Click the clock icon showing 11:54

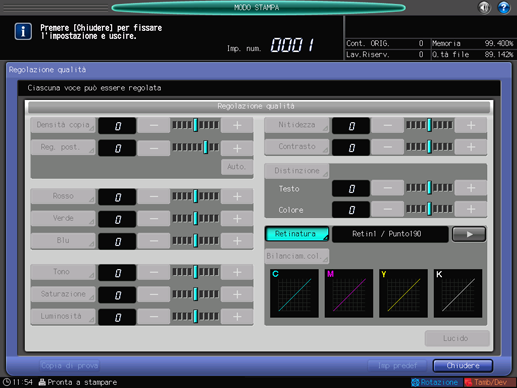pos(6,382)
